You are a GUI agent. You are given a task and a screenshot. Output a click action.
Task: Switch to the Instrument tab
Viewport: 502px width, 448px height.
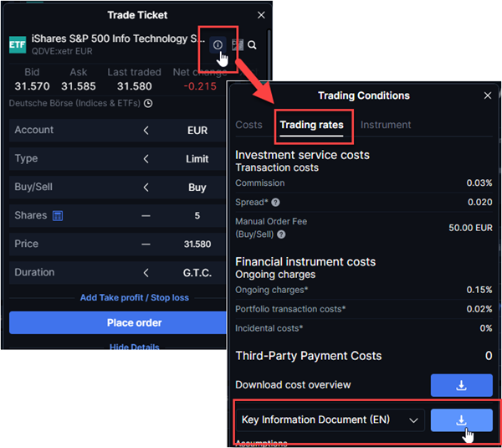[x=386, y=125]
